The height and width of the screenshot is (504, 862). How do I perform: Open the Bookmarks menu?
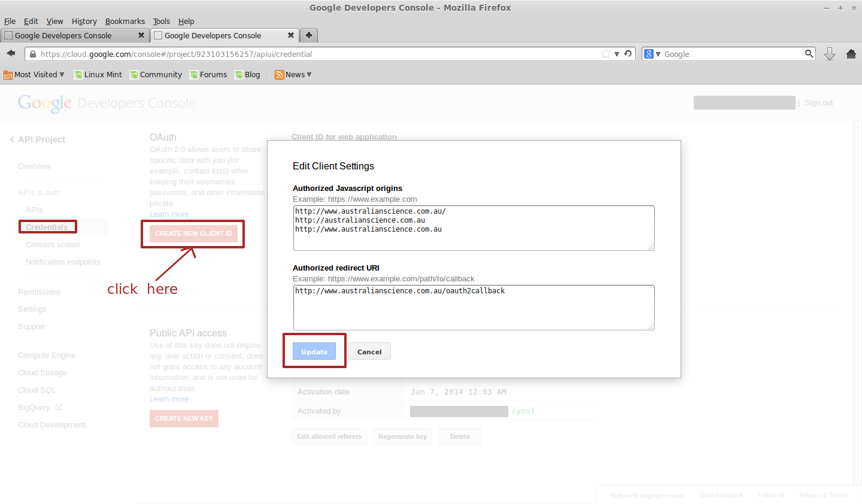click(125, 22)
